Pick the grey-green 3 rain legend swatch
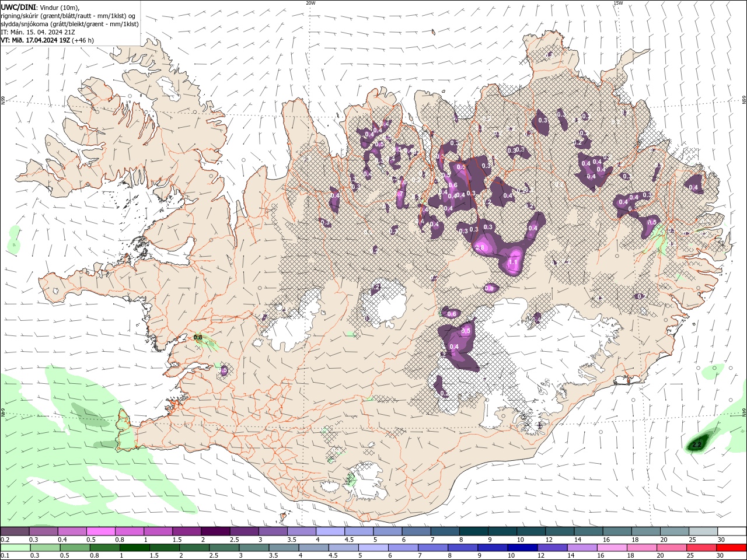Image resolution: width=747 pixels, height=560 pixels. (x=253, y=548)
